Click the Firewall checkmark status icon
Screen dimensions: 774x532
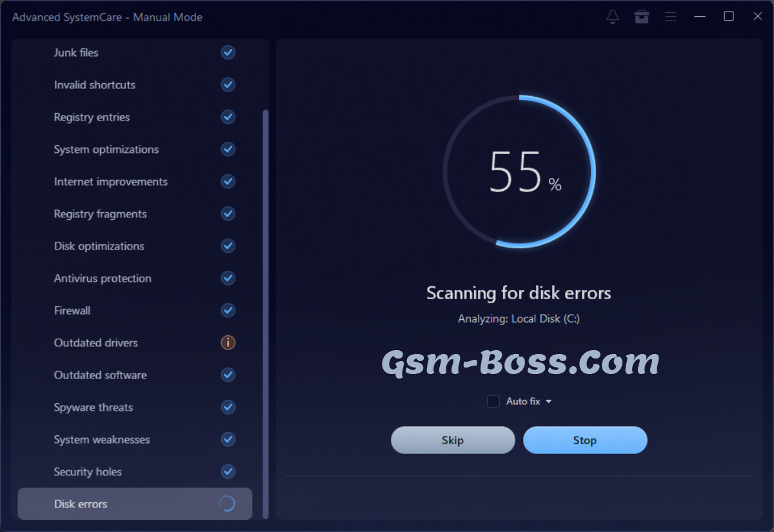(228, 310)
